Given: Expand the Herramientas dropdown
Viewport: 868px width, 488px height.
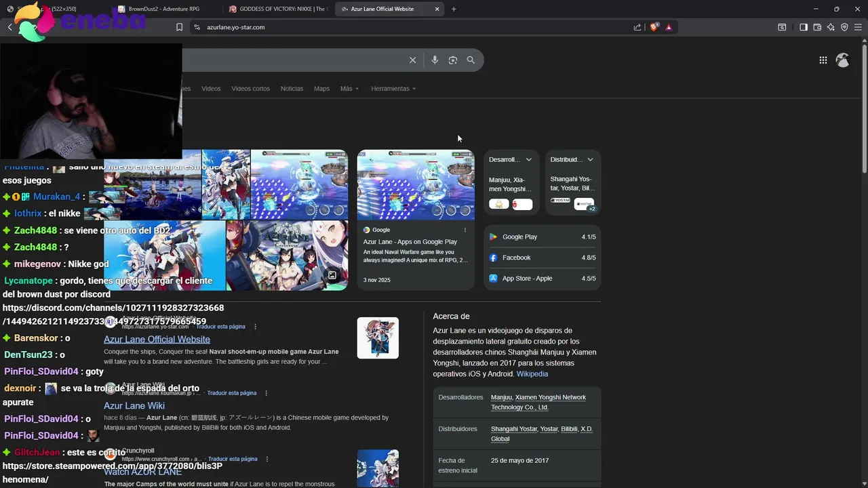Looking at the screenshot, I should (x=393, y=89).
